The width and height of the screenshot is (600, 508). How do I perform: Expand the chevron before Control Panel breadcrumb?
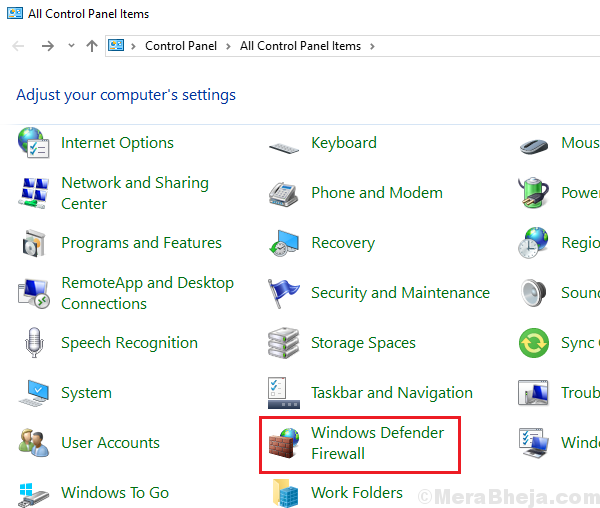134,46
